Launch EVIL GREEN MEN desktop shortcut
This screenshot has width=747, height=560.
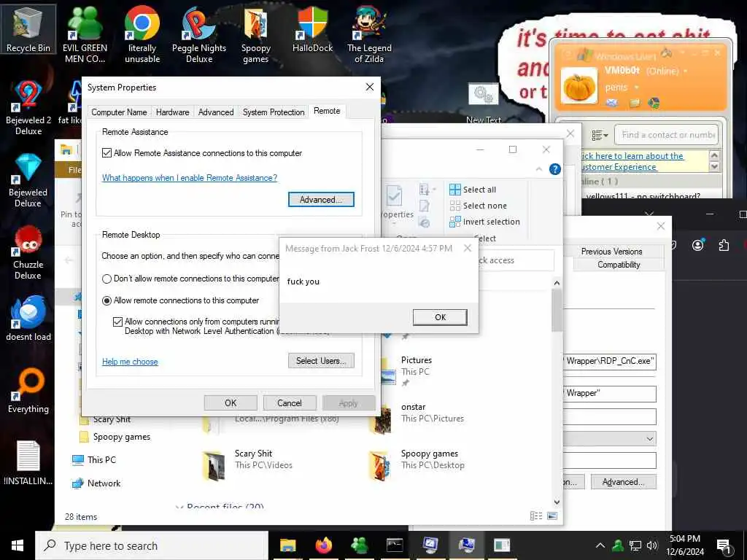tap(85, 34)
